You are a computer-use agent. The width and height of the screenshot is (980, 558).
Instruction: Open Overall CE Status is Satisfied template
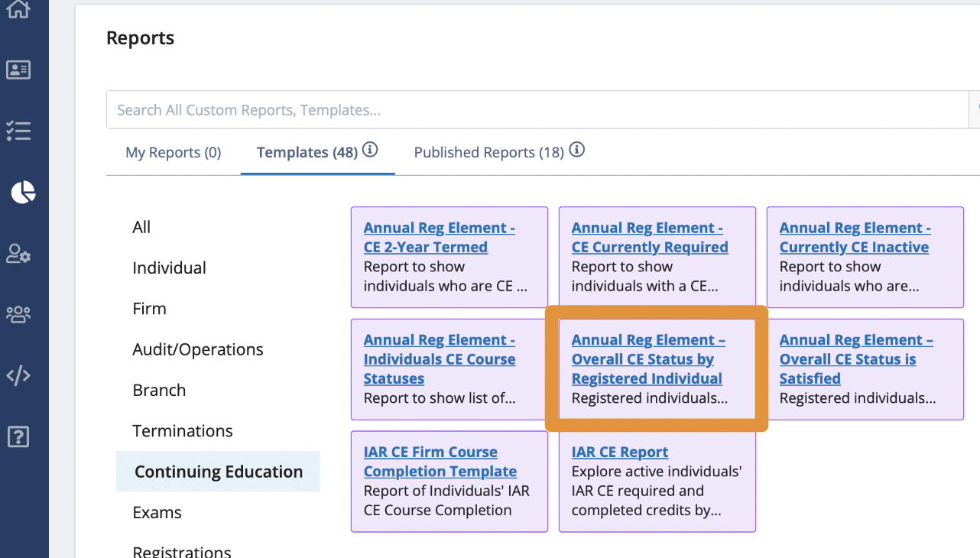tap(856, 359)
